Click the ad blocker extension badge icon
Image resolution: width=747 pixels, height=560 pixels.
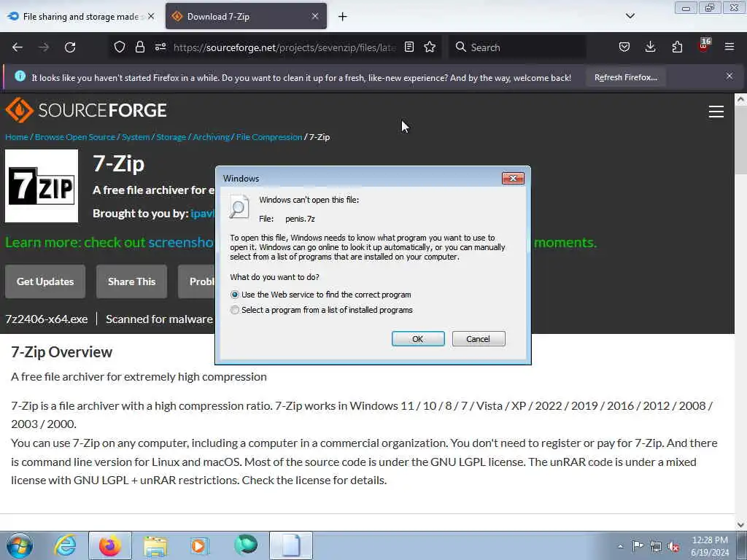click(704, 45)
